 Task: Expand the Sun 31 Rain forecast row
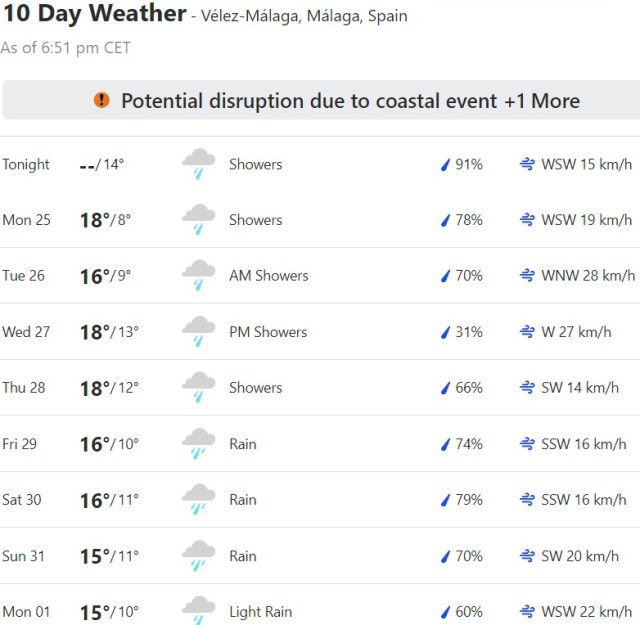(x=320, y=556)
